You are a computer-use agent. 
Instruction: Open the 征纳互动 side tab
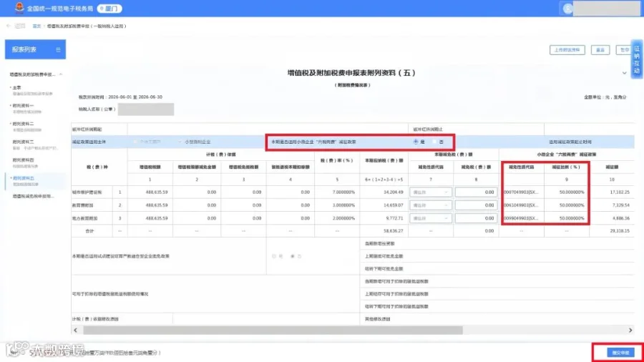tap(637, 59)
